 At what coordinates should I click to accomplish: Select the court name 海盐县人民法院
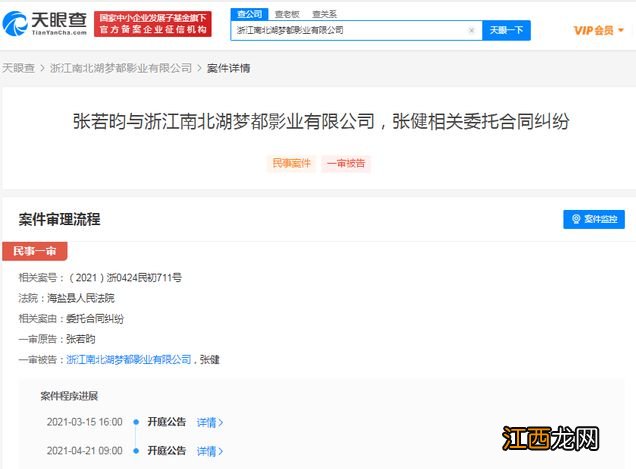coord(81,298)
